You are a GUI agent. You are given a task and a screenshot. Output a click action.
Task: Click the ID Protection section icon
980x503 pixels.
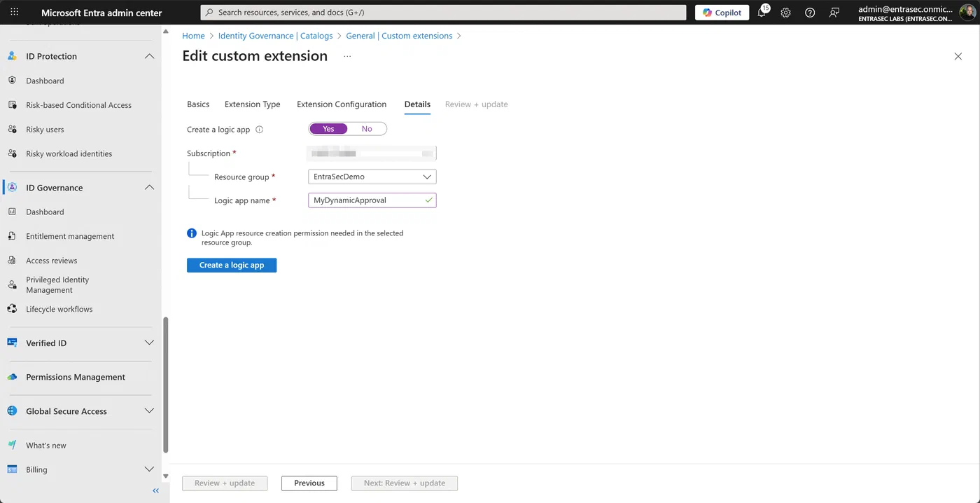coord(12,56)
